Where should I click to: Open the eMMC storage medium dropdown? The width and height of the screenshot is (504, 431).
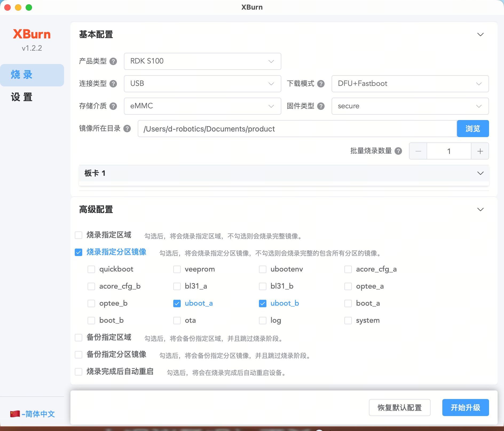202,106
